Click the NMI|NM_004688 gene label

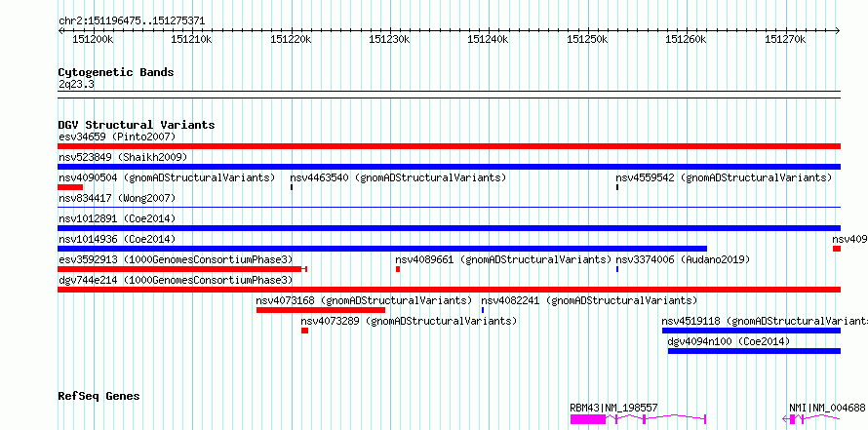(x=827, y=408)
